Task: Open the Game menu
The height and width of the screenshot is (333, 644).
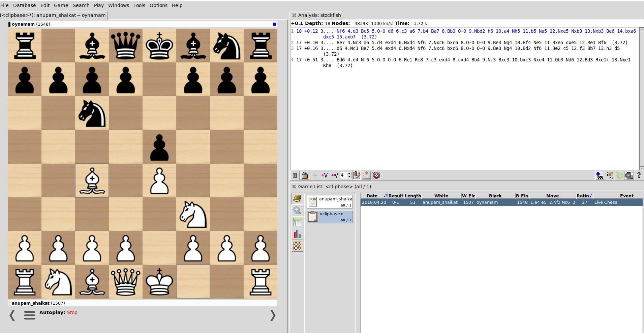Action: (61, 5)
